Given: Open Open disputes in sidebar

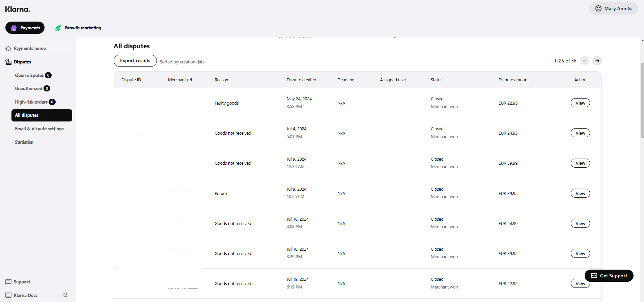Looking at the screenshot, I should click(x=29, y=75).
